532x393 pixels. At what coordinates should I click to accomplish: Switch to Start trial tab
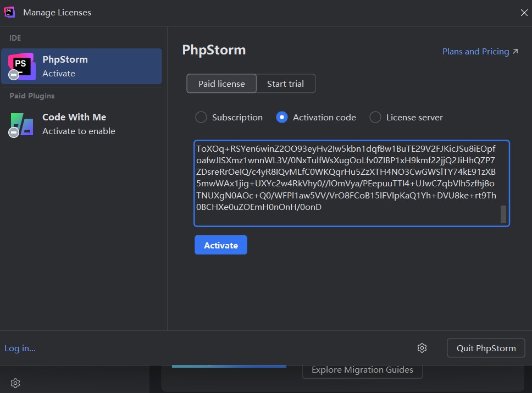[286, 84]
